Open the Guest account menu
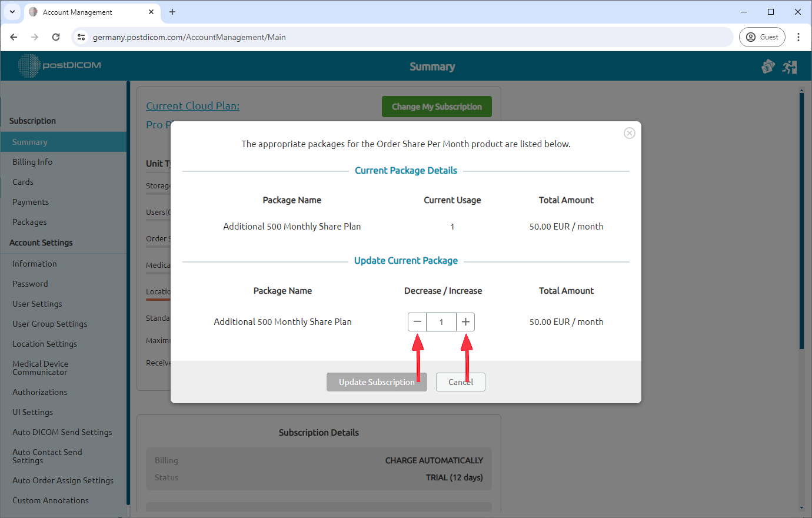The height and width of the screenshot is (518, 812). pyautogui.click(x=762, y=36)
